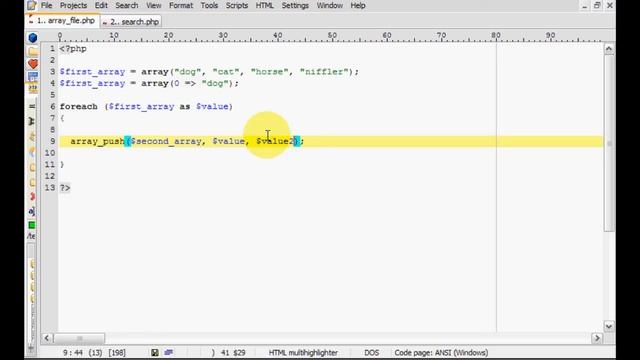Click the blue window icon below the heart

(33, 76)
